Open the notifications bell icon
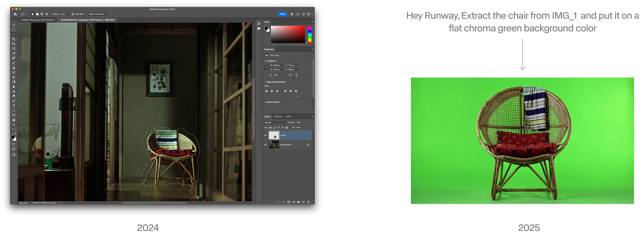The image size is (644, 234). pos(292,14)
